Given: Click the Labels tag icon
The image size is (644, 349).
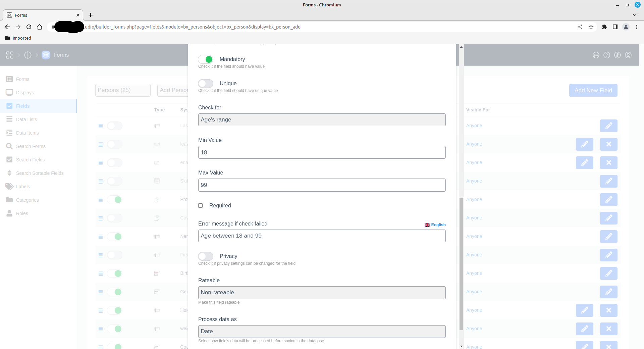Looking at the screenshot, I should coord(9,187).
